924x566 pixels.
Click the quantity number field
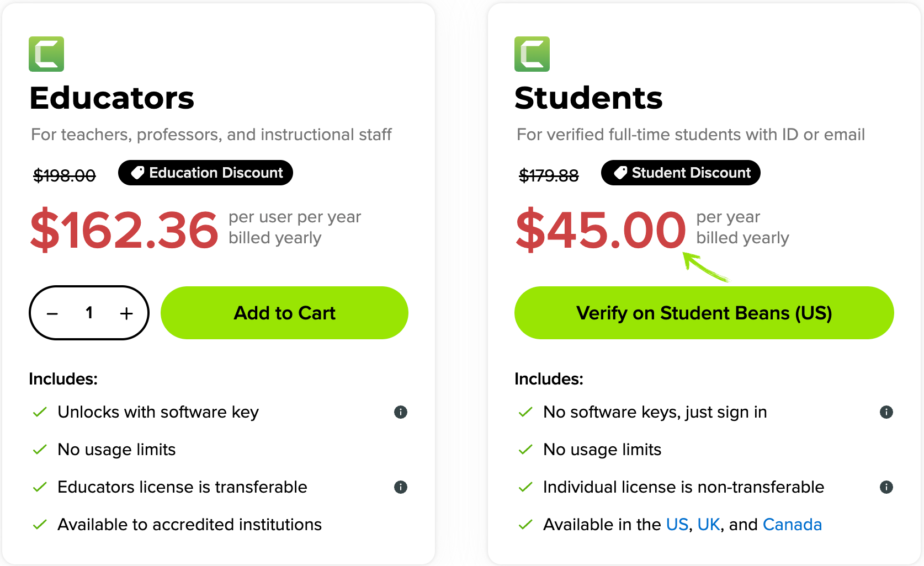pyautogui.click(x=89, y=313)
